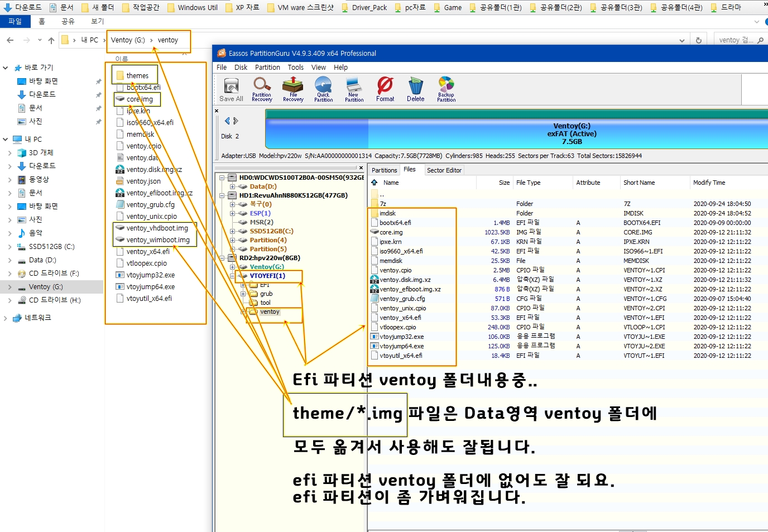Click the Delete partition icon
This screenshot has width=768, height=532.
[415, 89]
